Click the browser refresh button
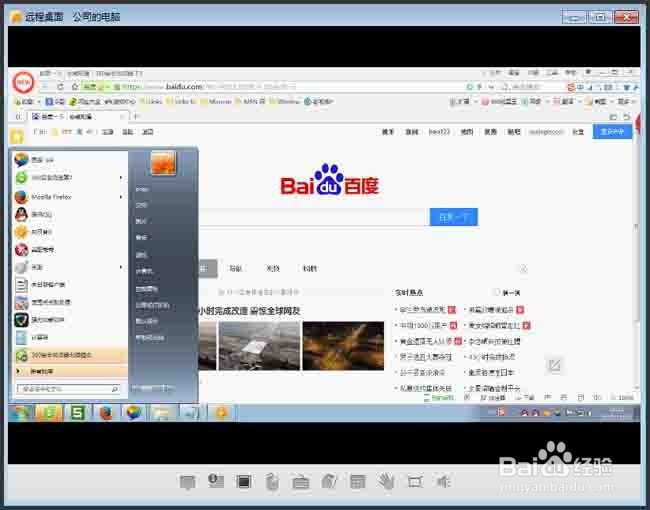This screenshot has height=510, width=650. point(61,87)
